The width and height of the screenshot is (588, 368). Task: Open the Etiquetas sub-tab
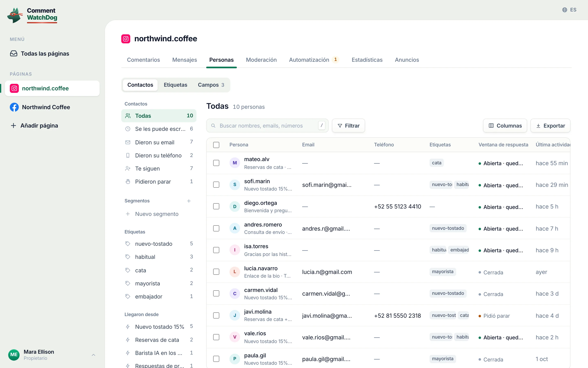(x=175, y=85)
